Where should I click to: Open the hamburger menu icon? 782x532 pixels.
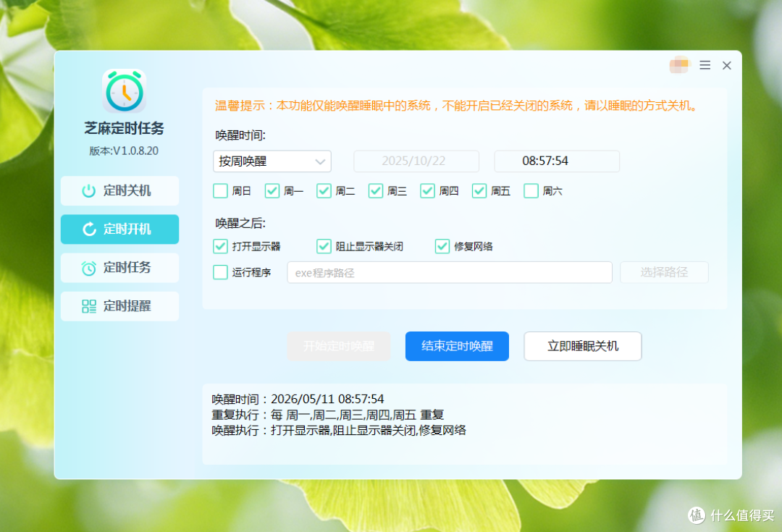(x=705, y=65)
